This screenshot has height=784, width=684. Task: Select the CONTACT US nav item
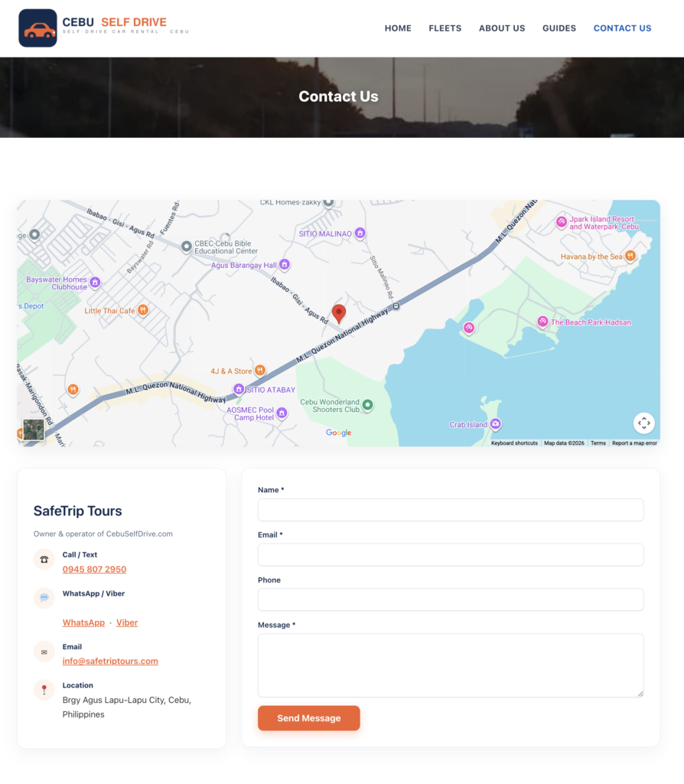click(x=622, y=28)
